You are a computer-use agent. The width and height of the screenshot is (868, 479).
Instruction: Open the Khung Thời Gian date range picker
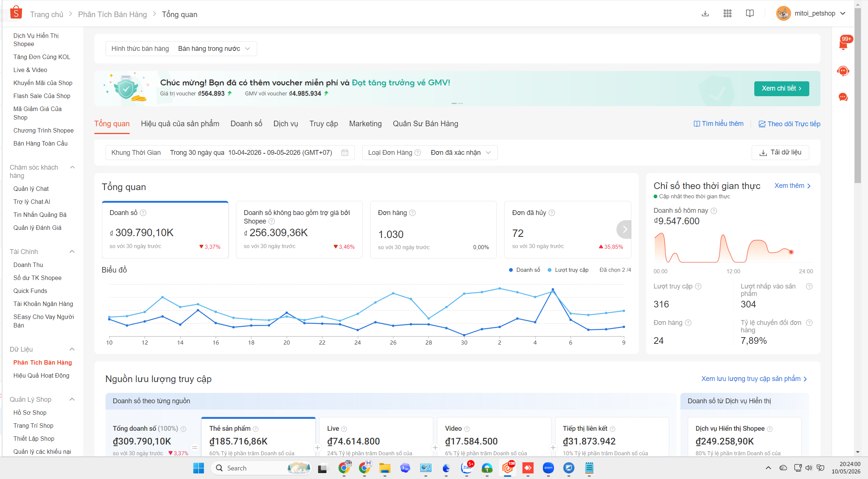(x=230, y=153)
